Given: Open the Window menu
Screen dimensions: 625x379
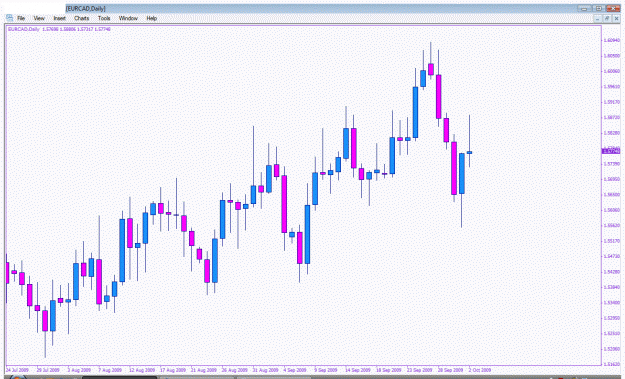Looking at the screenshot, I should pyautogui.click(x=128, y=18).
